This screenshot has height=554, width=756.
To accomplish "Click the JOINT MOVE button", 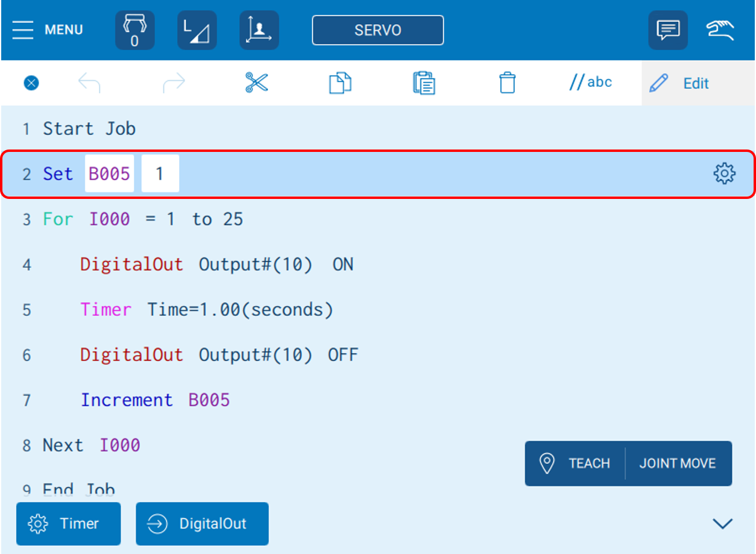I will (678, 464).
